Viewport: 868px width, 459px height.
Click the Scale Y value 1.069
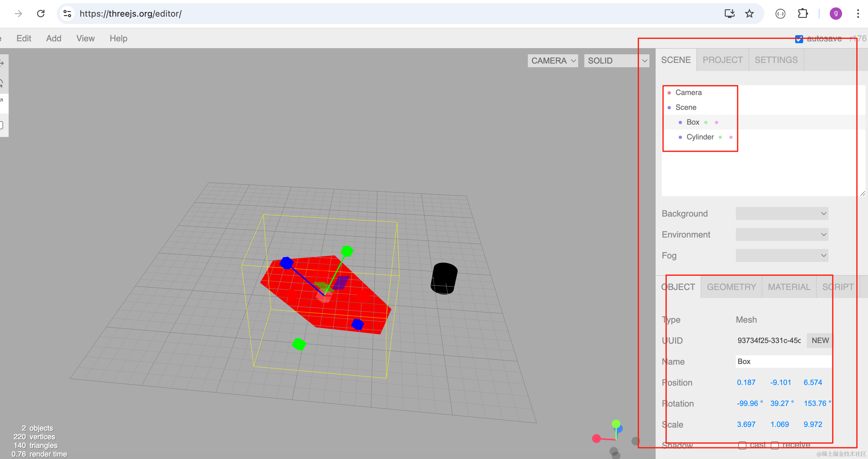(780, 424)
